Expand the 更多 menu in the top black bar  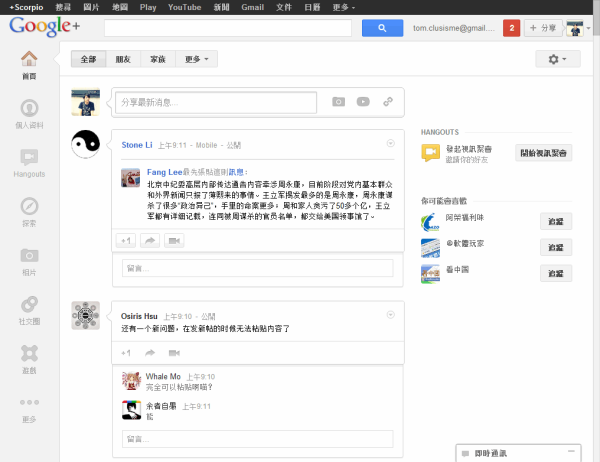[344, 7]
